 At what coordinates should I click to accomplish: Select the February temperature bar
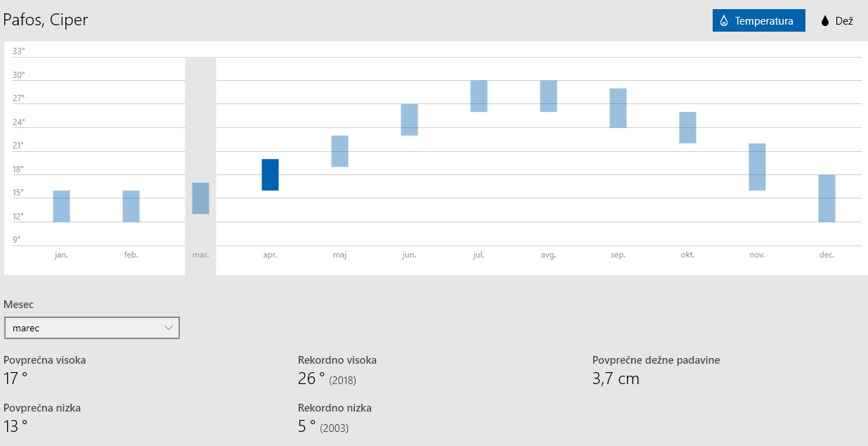(x=131, y=206)
